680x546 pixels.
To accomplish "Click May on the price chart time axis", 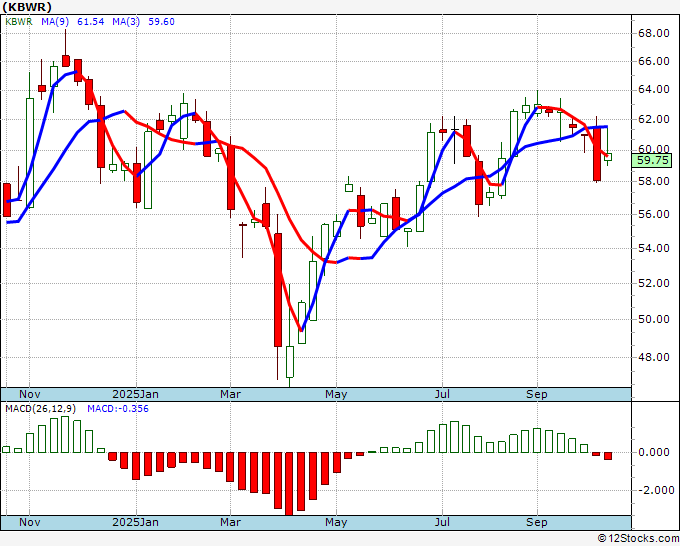I will [x=336, y=394].
